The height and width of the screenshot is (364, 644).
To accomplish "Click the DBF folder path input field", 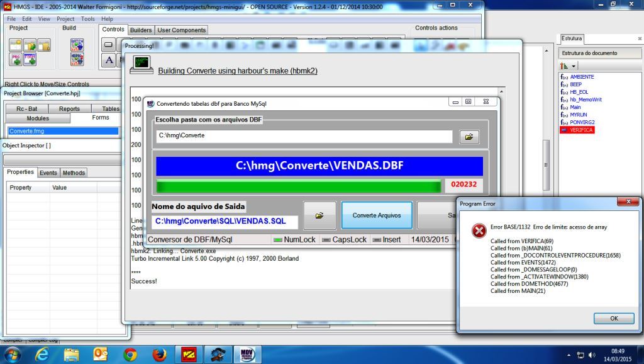I will (304, 136).
